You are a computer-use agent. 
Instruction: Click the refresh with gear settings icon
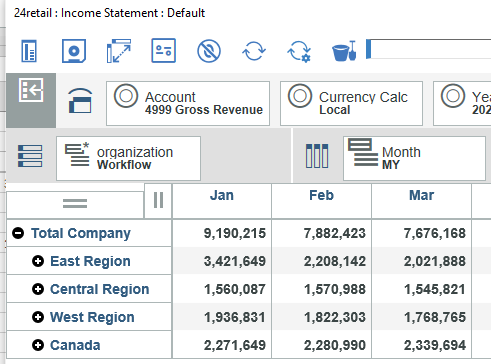299,51
